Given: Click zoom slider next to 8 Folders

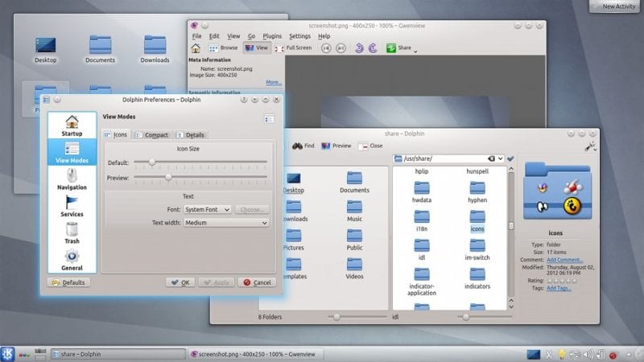Looking at the screenshot, I should (x=357, y=317).
